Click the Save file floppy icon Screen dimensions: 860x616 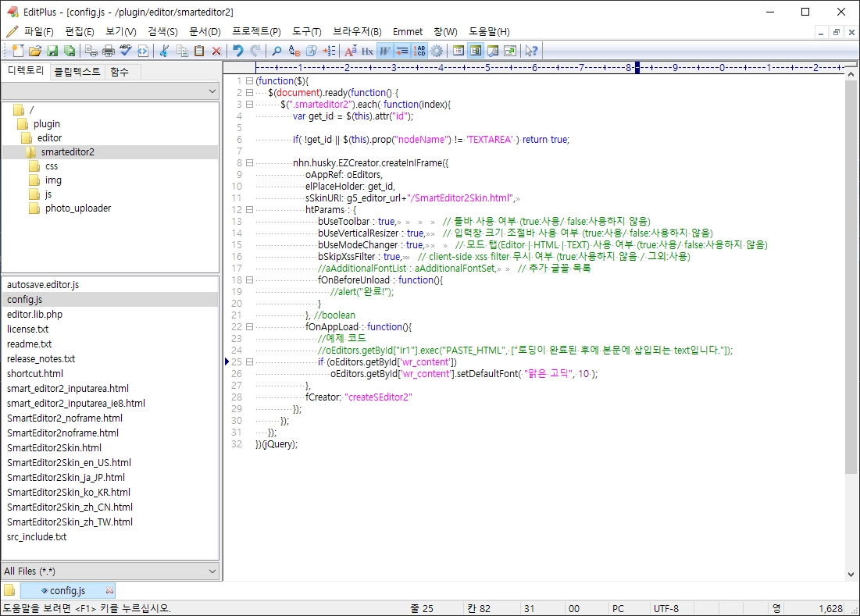click(x=52, y=51)
